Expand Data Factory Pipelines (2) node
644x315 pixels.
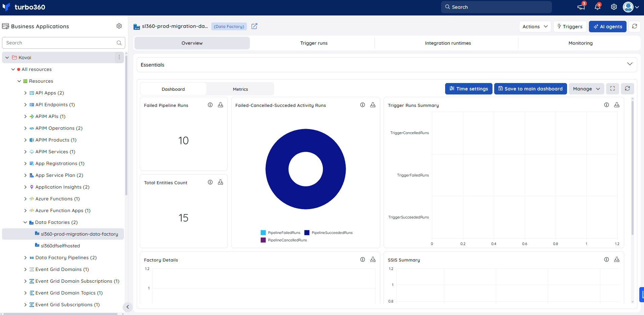click(x=25, y=258)
